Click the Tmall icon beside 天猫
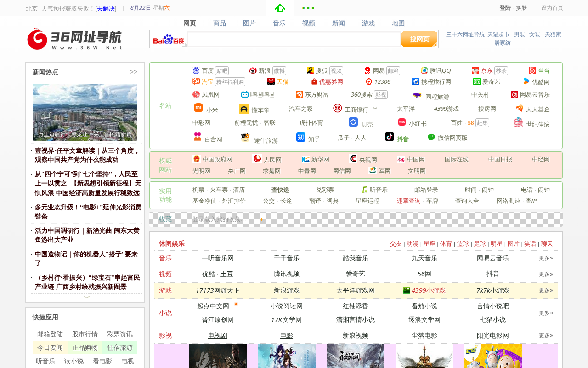Image resolution: width=588 pixels, height=368 pixels. (271, 81)
